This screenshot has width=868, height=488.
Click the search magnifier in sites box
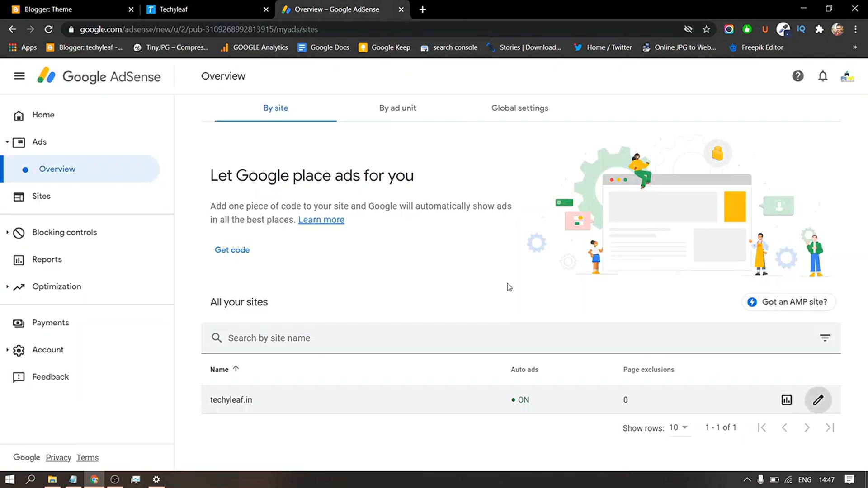pyautogui.click(x=217, y=338)
